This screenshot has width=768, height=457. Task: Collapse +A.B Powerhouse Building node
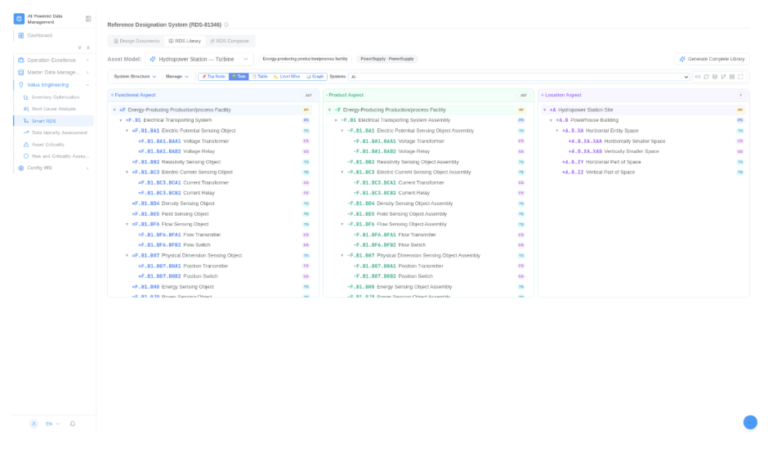tap(551, 120)
